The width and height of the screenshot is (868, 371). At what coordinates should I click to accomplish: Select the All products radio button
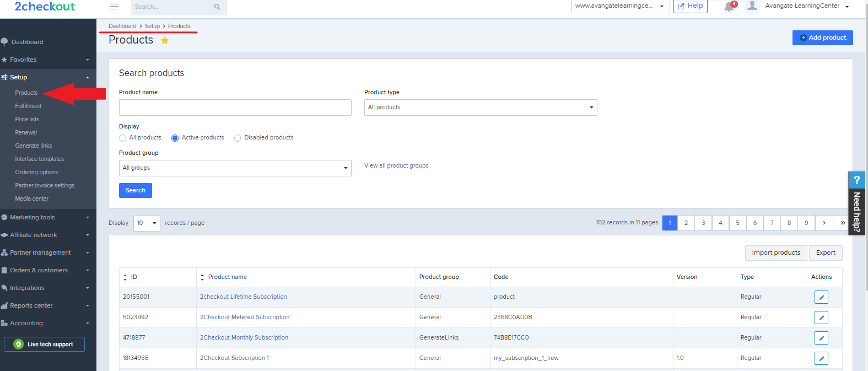(122, 138)
